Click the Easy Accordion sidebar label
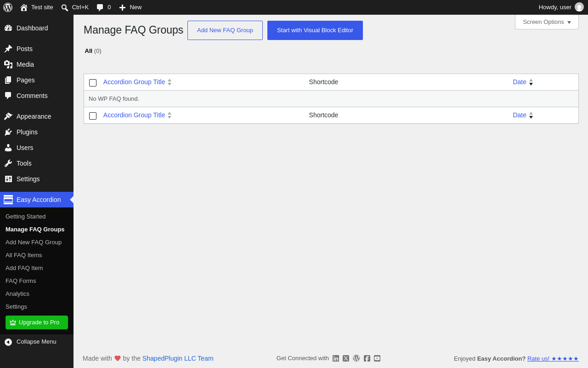Image resolution: width=588 pixels, height=368 pixels. coord(39,200)
